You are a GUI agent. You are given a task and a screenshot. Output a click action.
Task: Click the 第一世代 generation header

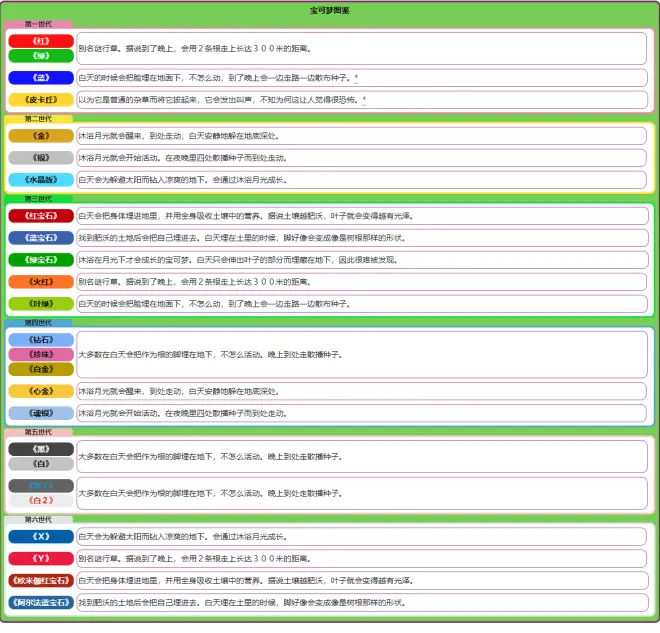(38, 24)
